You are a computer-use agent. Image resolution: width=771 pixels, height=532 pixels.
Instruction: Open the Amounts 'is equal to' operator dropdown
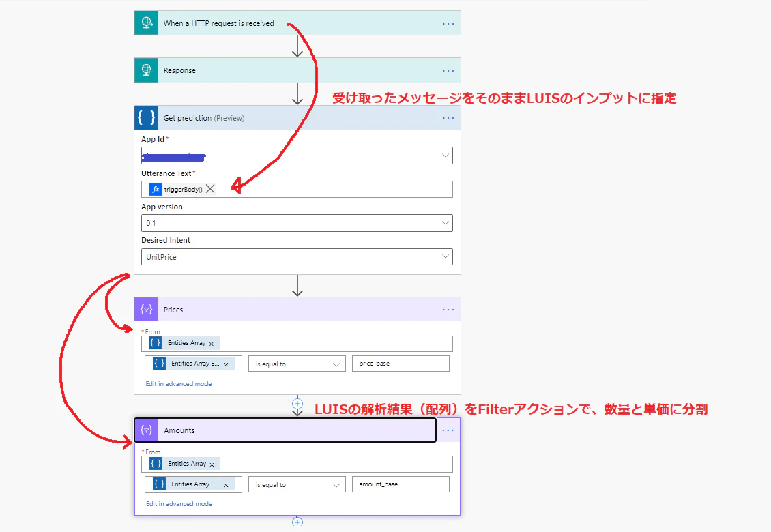point(297,484)
